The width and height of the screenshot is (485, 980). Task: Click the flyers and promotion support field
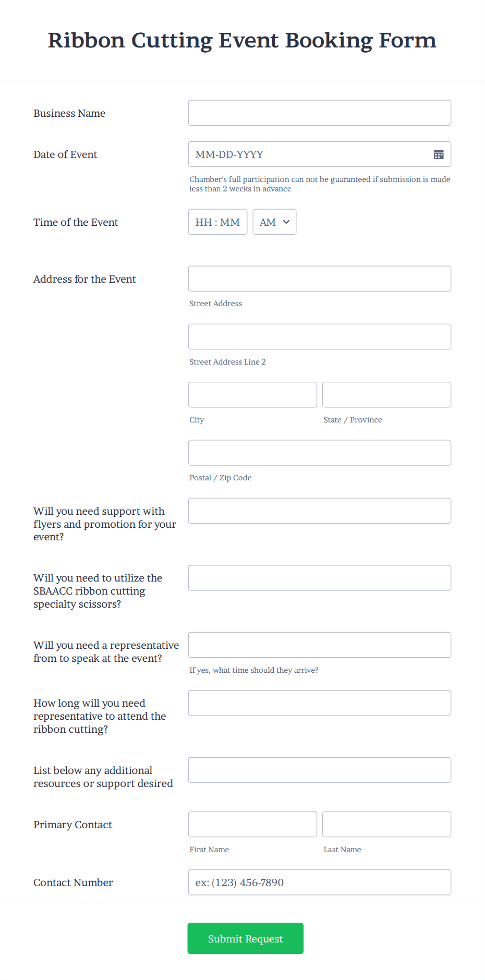tap(319, 511)
